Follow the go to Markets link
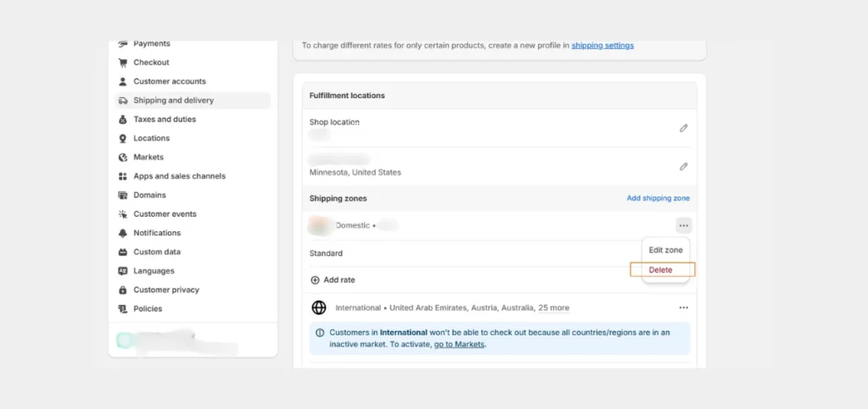Image resolution: width=868 pixels, height=409 pixels. click(459, 344)
